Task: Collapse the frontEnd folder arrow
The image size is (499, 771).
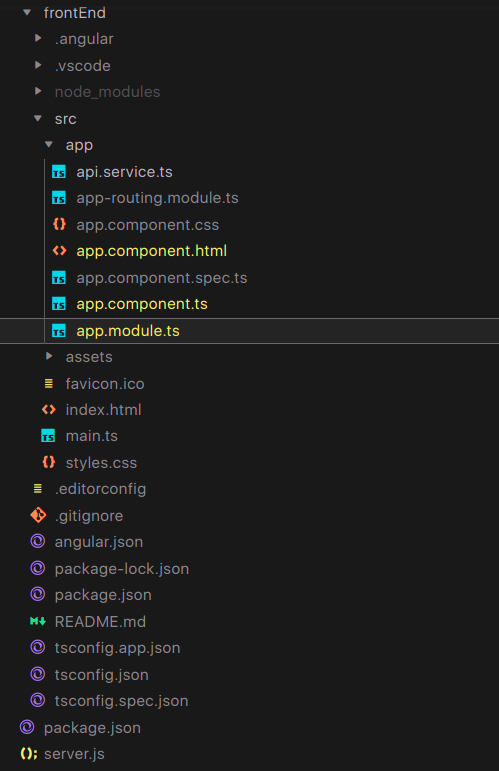Action: (x=27, y=12)
